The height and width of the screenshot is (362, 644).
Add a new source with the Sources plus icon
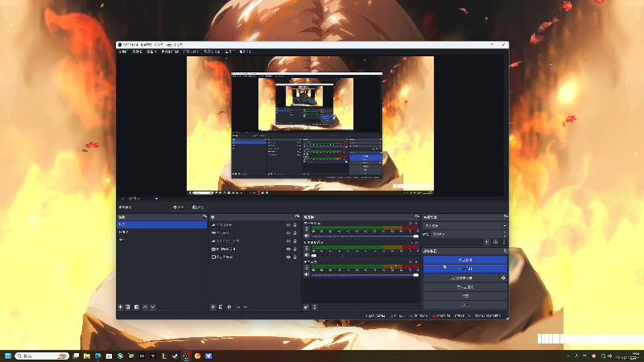tap(213, 307)
